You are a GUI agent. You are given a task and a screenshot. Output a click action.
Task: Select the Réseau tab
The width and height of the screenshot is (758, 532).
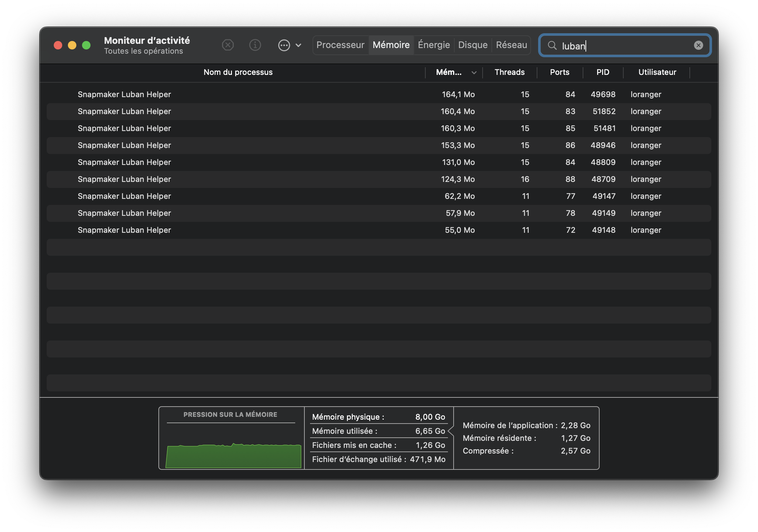tap(511, 45)
